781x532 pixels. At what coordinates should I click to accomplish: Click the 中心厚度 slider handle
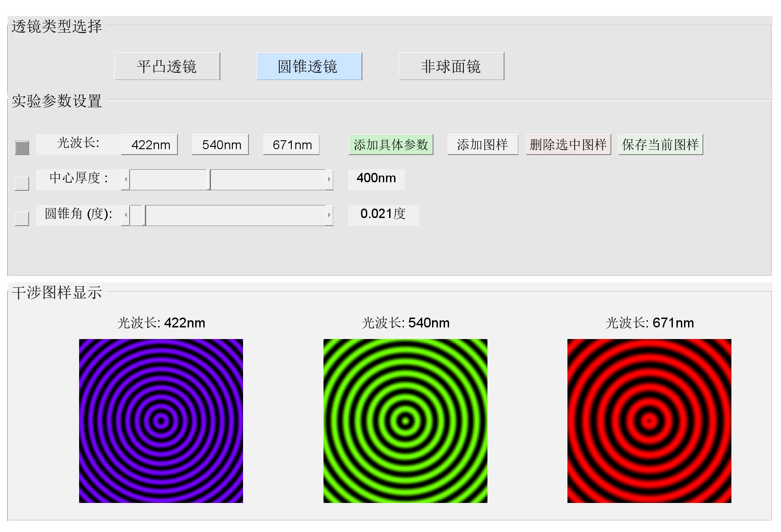coord(209,180)
